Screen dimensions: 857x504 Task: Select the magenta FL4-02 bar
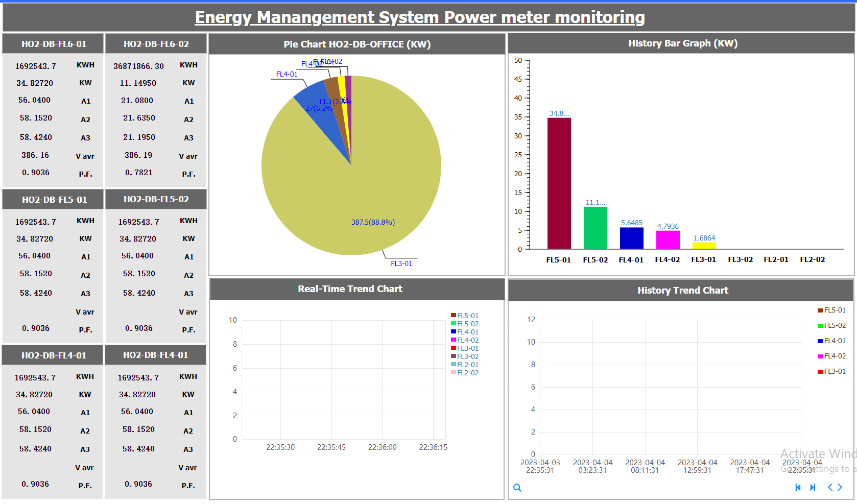pyautogui.click(x=668, y=240)
